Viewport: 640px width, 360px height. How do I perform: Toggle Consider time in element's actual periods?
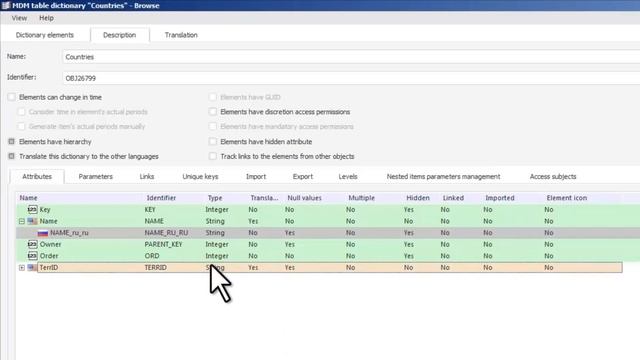tap(21, 112)
